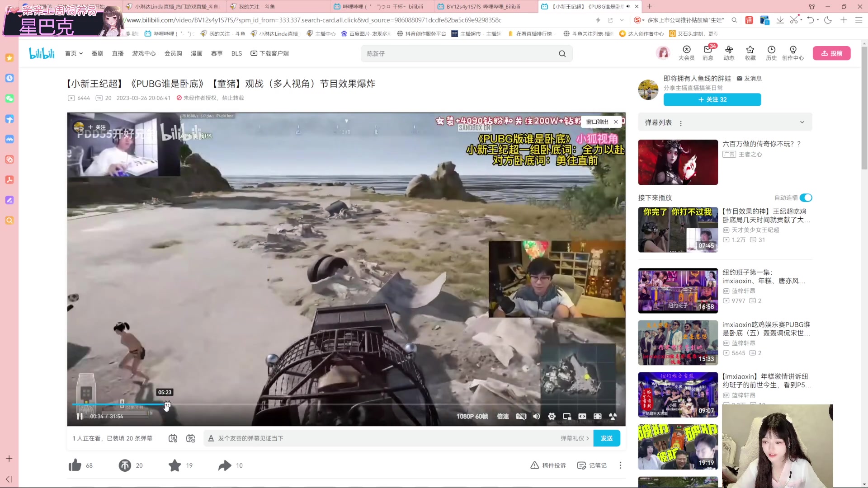Mute the video player volume icon
The image size is (868, 488).
point(536,416)
